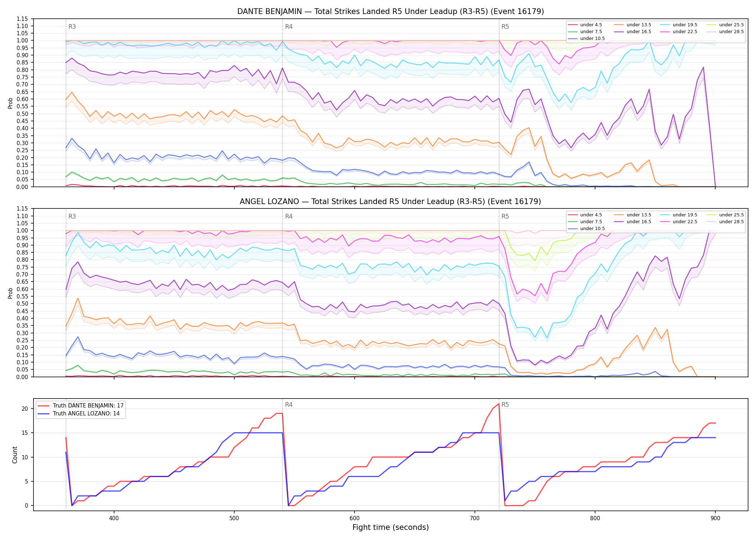Select 'under 25.5' in Dante Benjamin legend
This screenshot has height=540, width=756.
coord(725,25)
